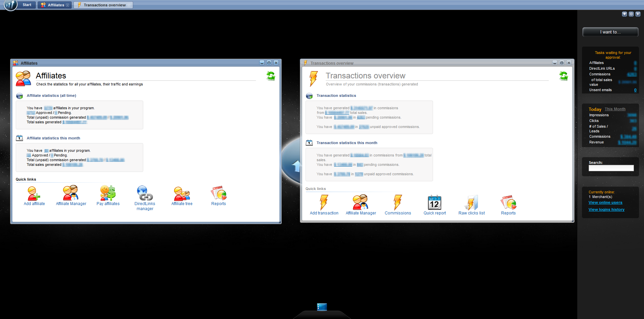This screenshot has height=319, width=644.
Task: Click 'Tasks waiting for your approval' heading
Action: [x=613, y=55]
